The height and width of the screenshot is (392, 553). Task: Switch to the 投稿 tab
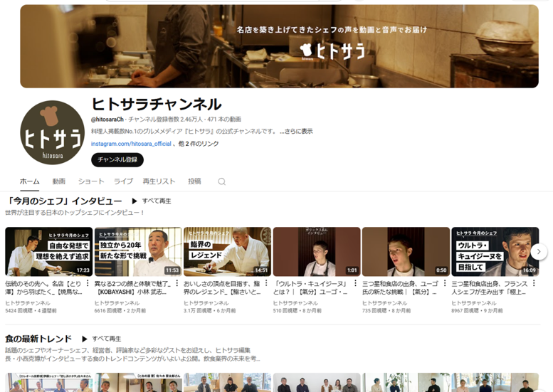click(x=194, y=181)
